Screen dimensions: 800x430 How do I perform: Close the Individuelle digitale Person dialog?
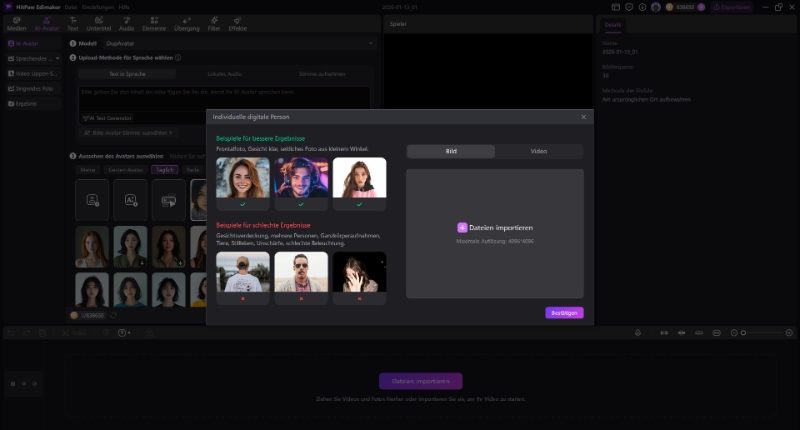point(584,117)
